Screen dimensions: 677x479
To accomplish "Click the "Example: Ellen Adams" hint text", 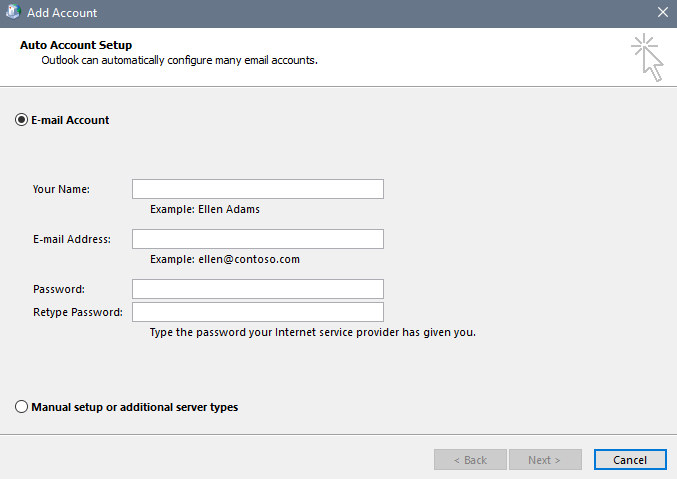I will (x=204, y=210).
